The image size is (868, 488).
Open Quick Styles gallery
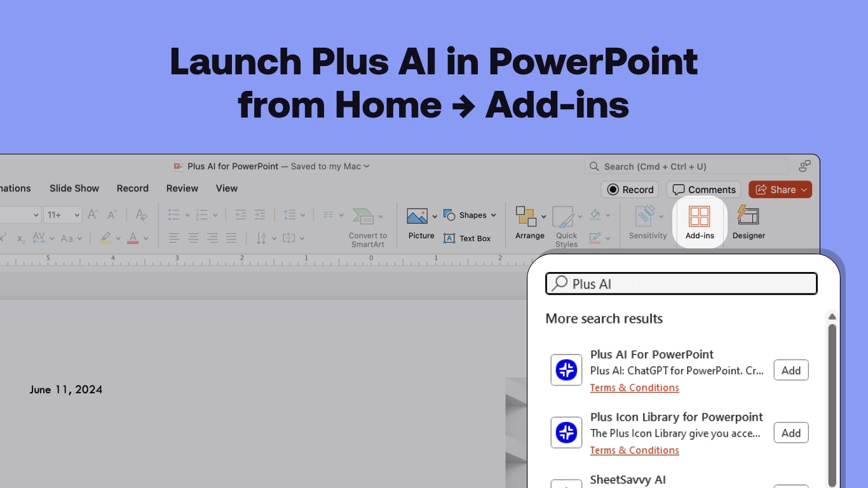click(566, 226)
